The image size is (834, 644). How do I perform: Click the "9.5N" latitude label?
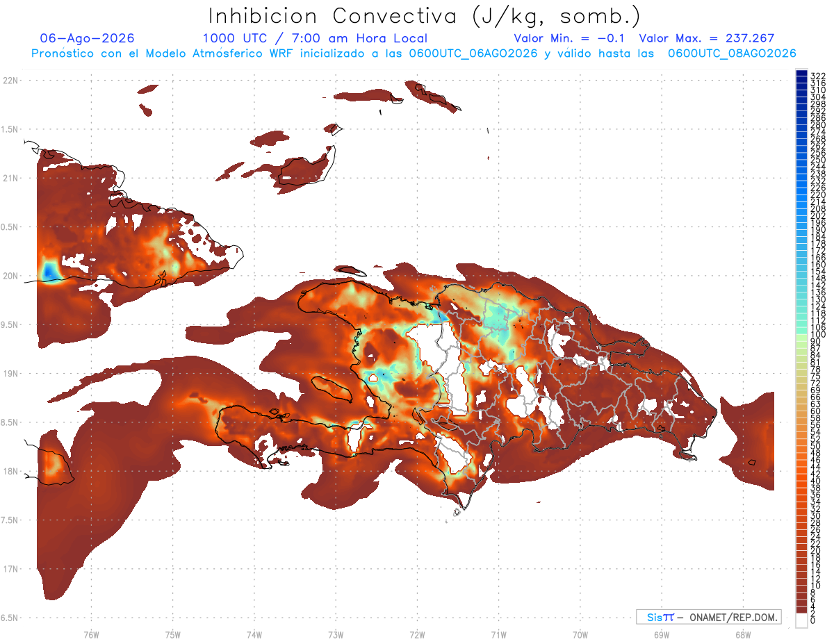10,324
